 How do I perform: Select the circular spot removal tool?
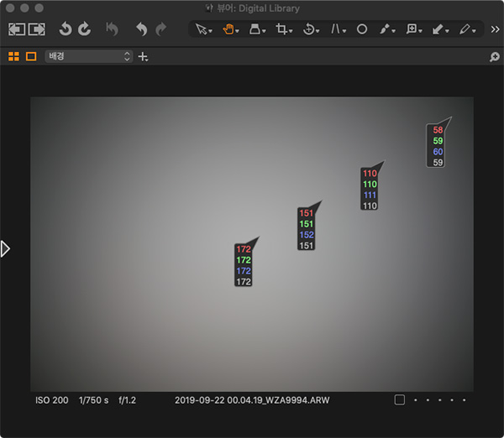pos(362,29)
